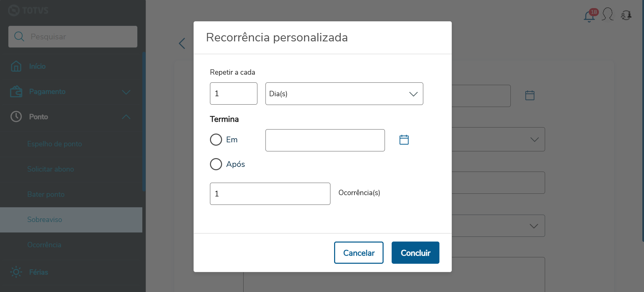Click the support headset icon
This screenshot has height=292, width=644.
coord(626,15)
